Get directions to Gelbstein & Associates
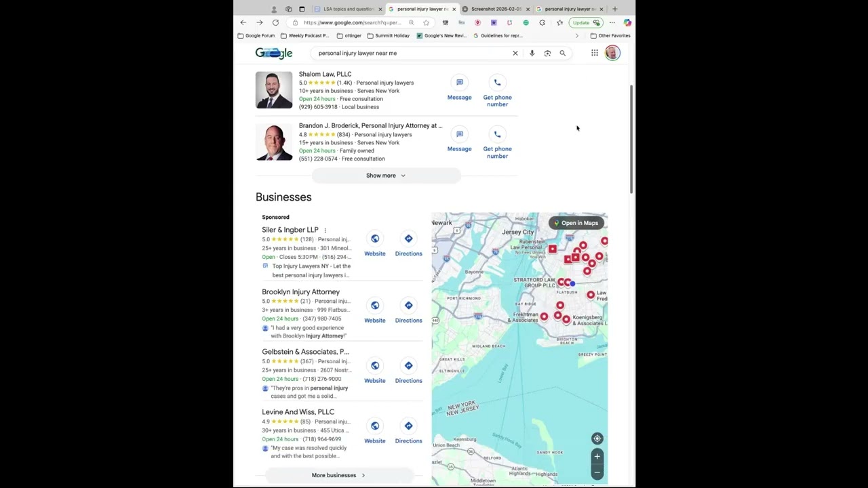 [408, 371]
